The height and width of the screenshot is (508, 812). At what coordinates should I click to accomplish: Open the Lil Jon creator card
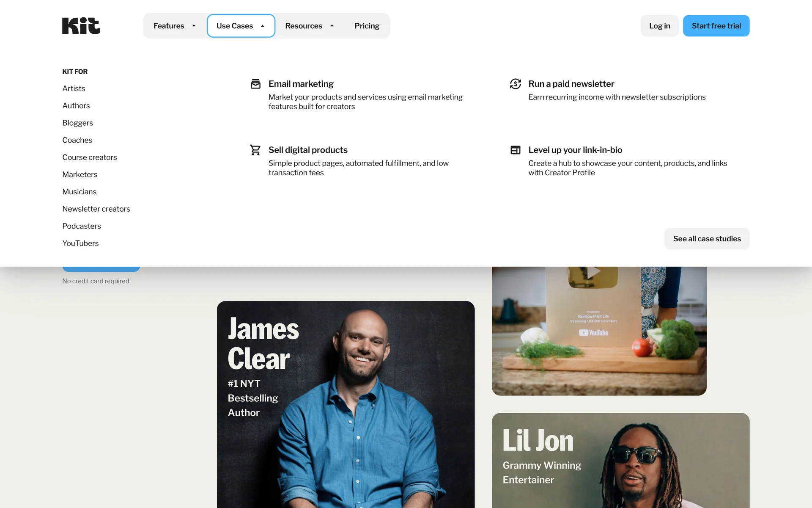tap(620, 461)
